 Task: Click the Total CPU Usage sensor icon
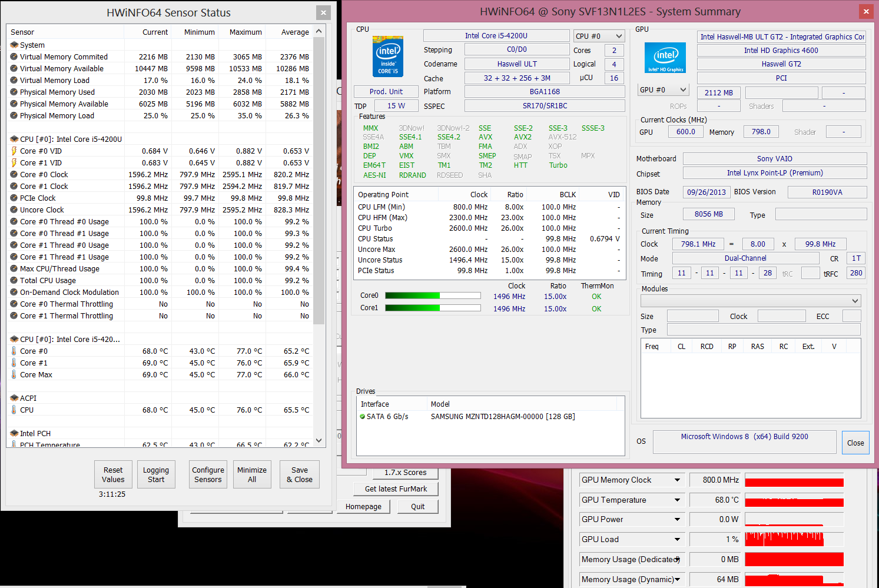pyautogui.click(x=14, y=281)
